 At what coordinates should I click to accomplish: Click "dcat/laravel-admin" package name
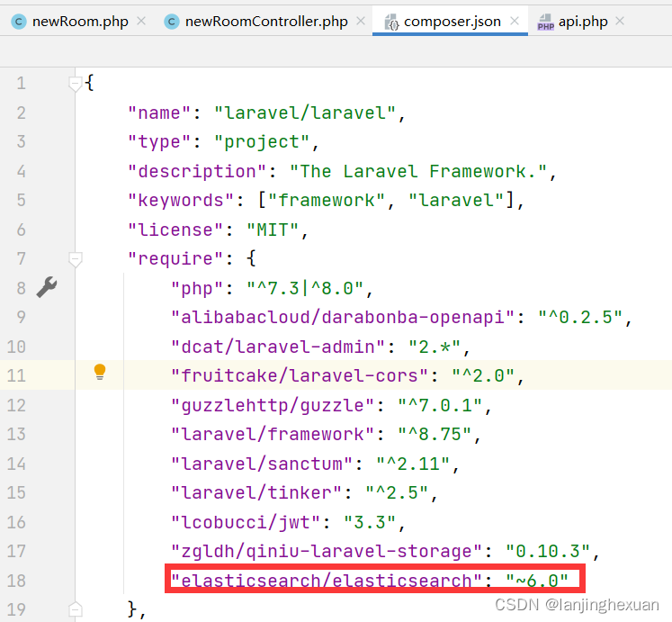(x=278, y=347)
